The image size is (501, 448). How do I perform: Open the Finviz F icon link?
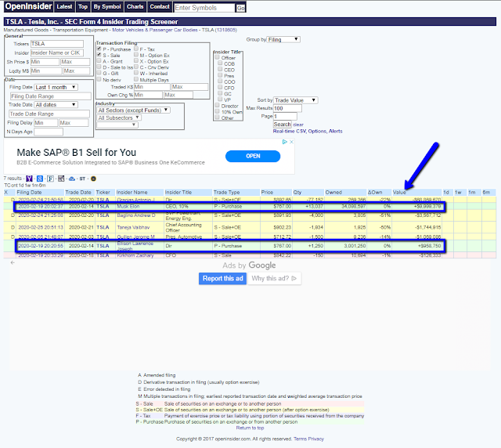pos(50,179)
